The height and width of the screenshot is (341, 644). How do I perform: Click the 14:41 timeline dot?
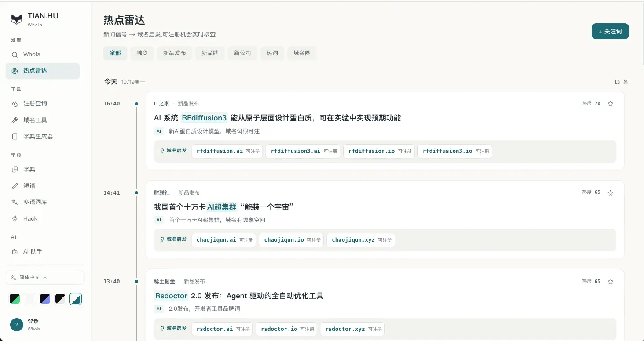click(136, 192)
